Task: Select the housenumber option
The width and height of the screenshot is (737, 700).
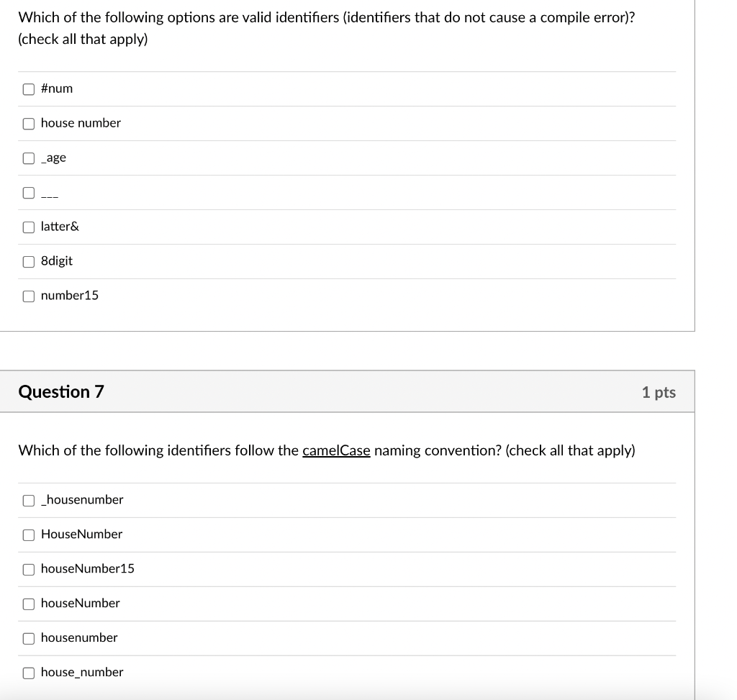Action: tap(28, 638)
